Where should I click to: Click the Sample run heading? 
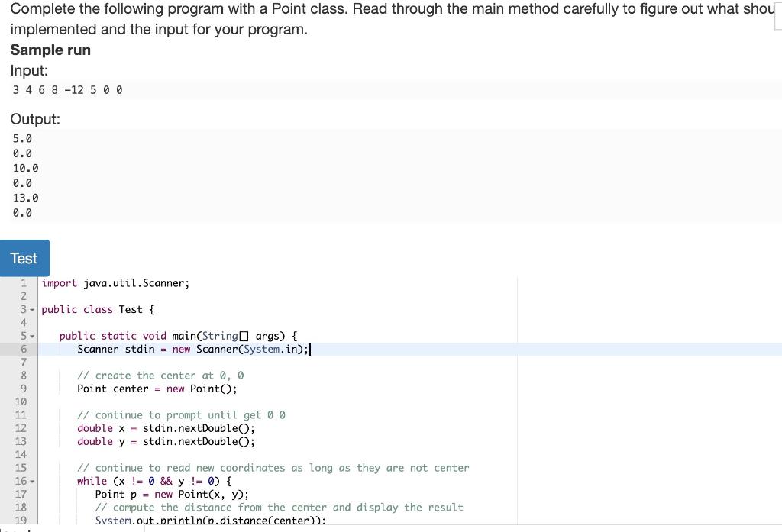50,50
